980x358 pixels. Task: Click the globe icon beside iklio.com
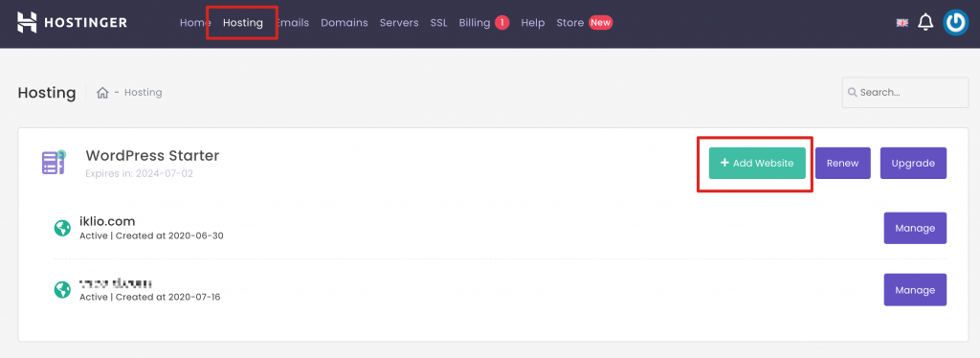point(62,228)
